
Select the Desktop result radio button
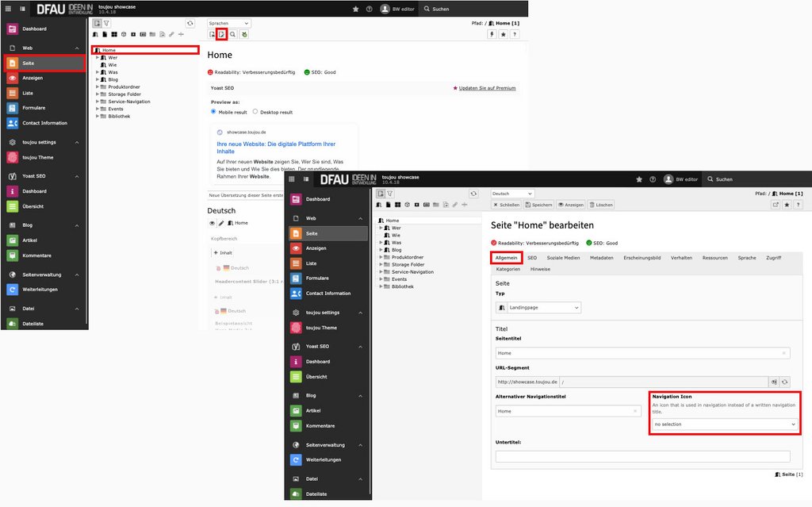[x=255, y=112]
